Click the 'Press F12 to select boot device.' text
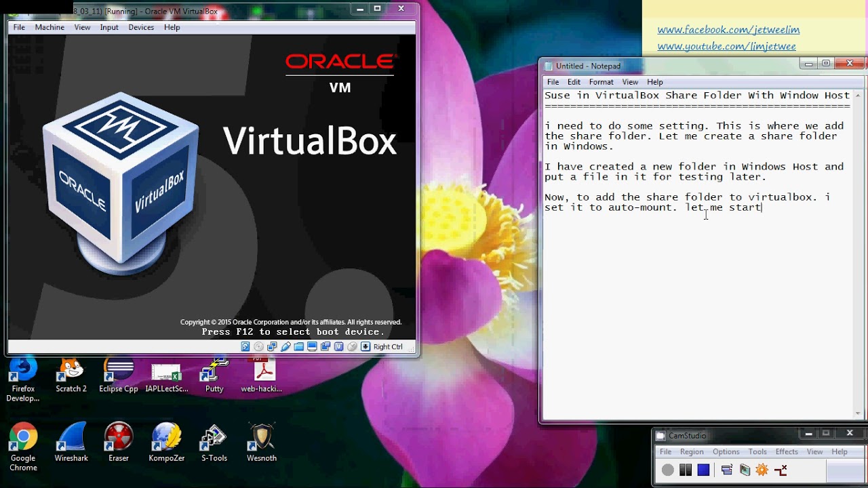The image size is (868, 488). tap(293, 332)
